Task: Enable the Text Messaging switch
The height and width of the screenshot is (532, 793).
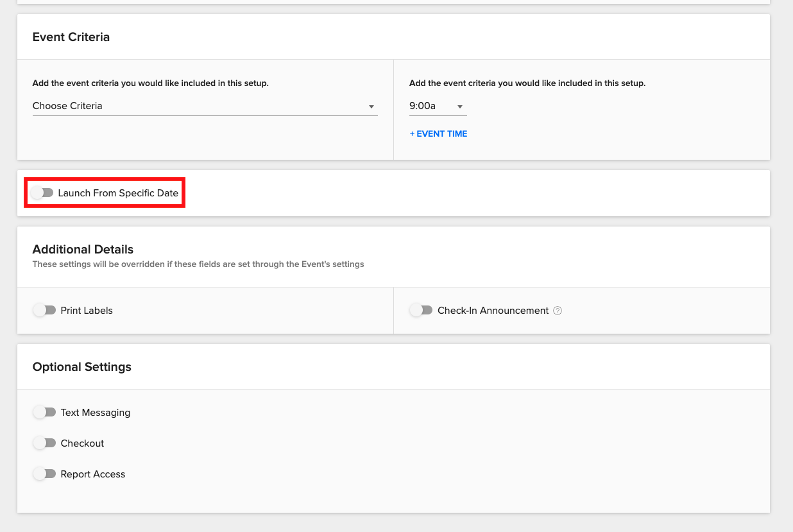Action: coord(44,413)
